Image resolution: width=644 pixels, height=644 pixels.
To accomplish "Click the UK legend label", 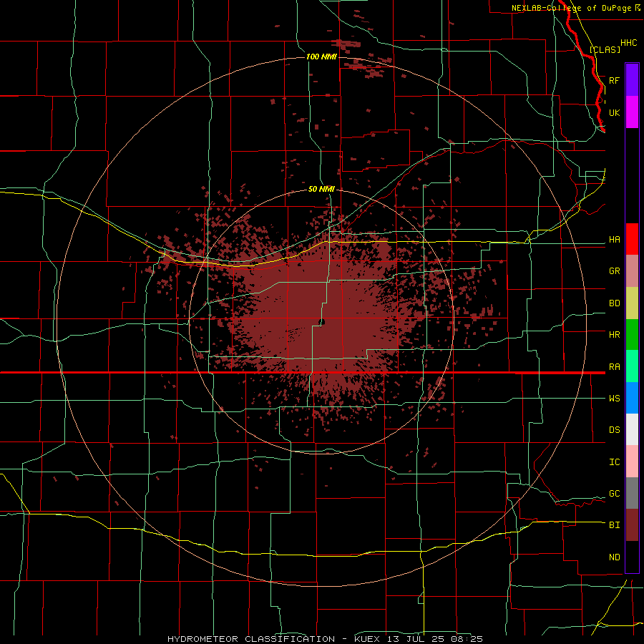I will pos(614,112).
